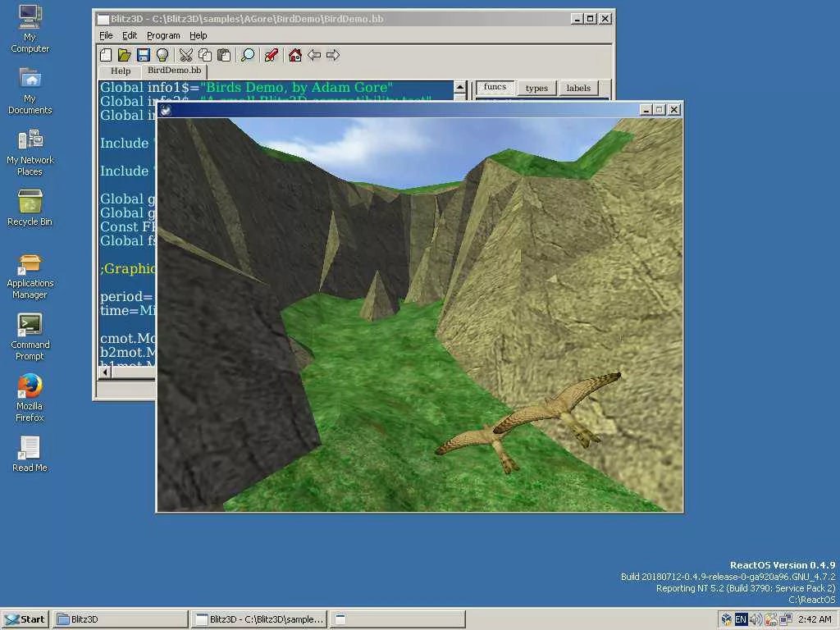Viewport: 840px width, 630px height.
Task: Click the code editor scroll-up arrow
Action: pyautogui.click(x=459, y=87)
